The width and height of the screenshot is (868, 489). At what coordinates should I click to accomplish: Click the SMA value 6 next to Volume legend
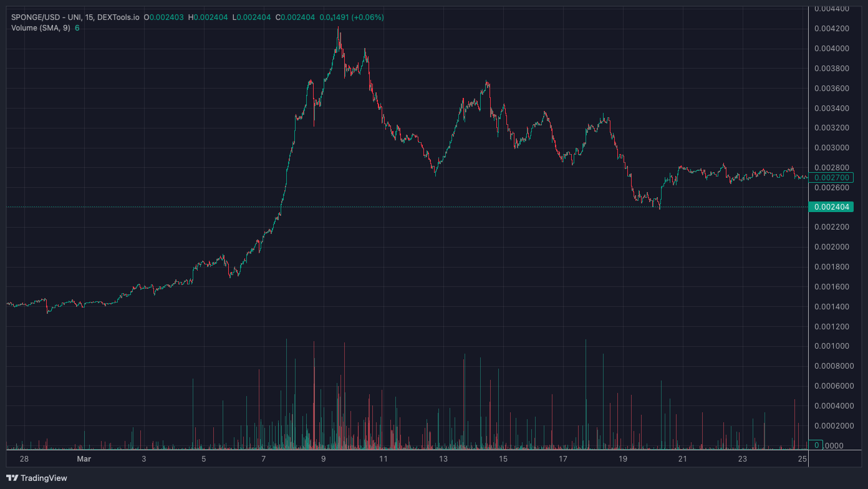coord(76,28)
